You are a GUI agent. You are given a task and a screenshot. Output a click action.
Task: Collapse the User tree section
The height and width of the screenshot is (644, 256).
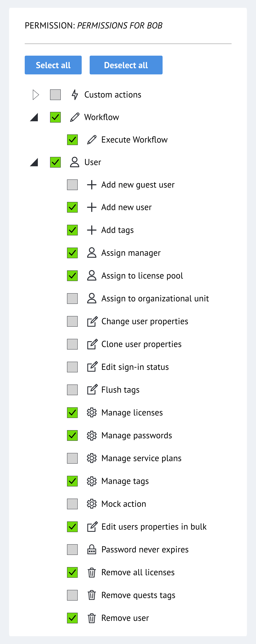pyautogui.click(x=35, y=162)
